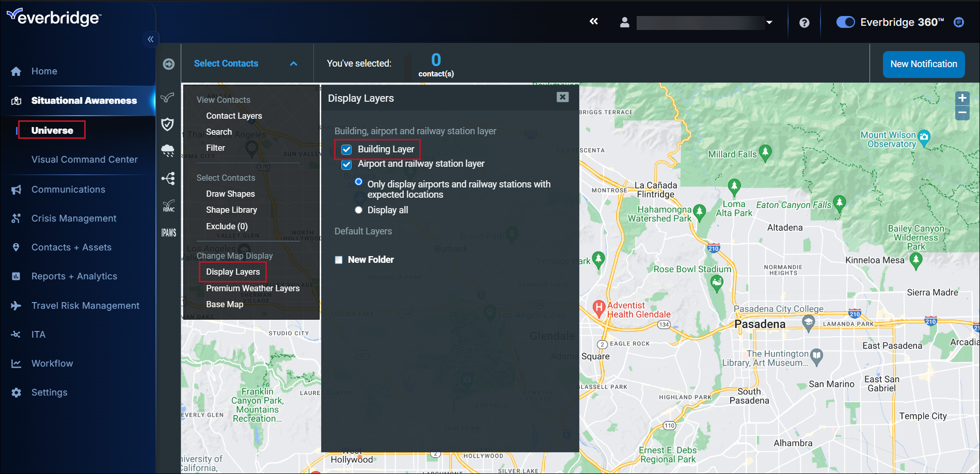The height and width of the screenshot is (474, 980).
Task: Click the Crisis Management icon
Action: 16,218
